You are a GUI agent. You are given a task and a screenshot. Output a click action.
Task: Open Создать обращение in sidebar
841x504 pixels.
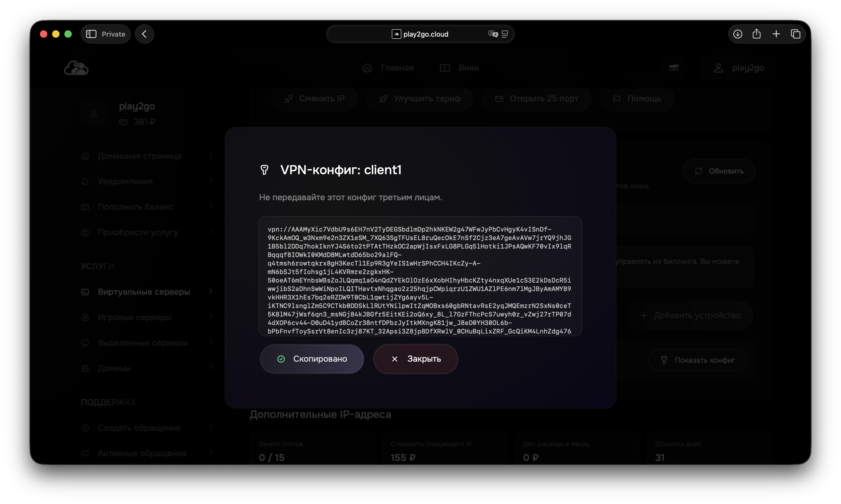pyautogui.click(x=147, y=428)
